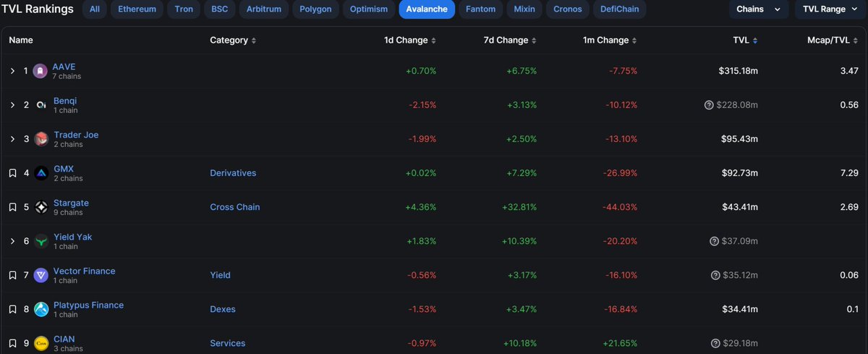Select the Optimism filter tab

point(368,9)
